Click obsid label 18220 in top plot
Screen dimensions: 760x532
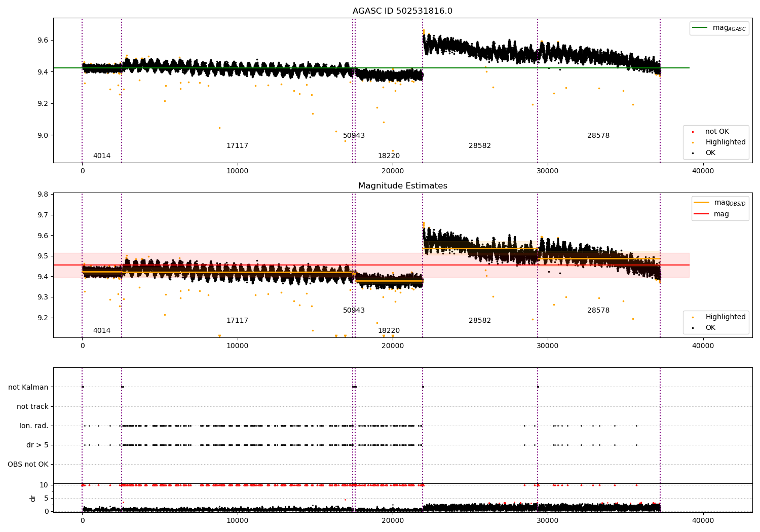coord(389,156)
